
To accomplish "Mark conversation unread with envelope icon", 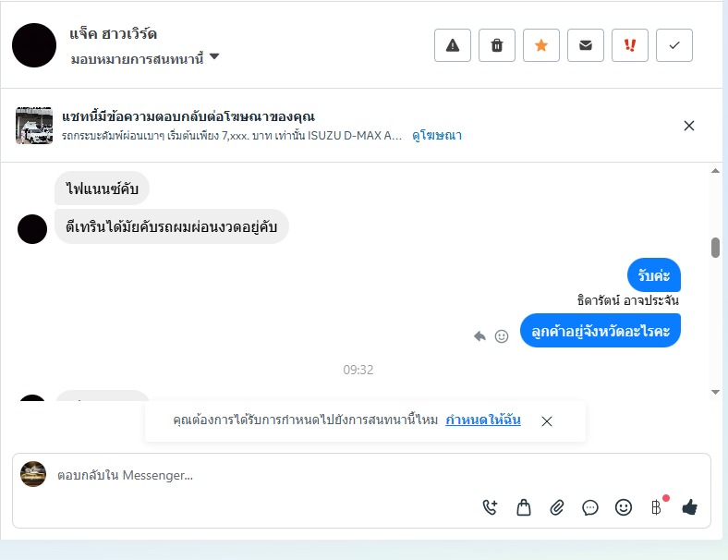I will [x=586, y=45].
